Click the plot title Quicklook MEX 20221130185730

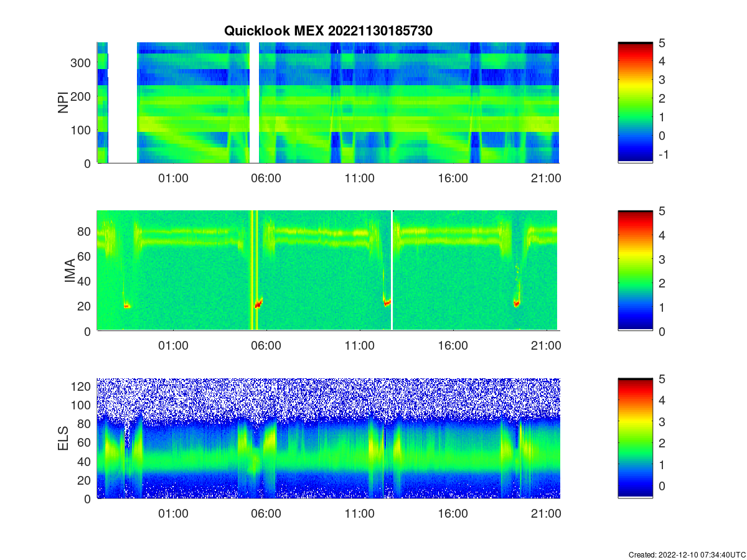tap(328, 30)
